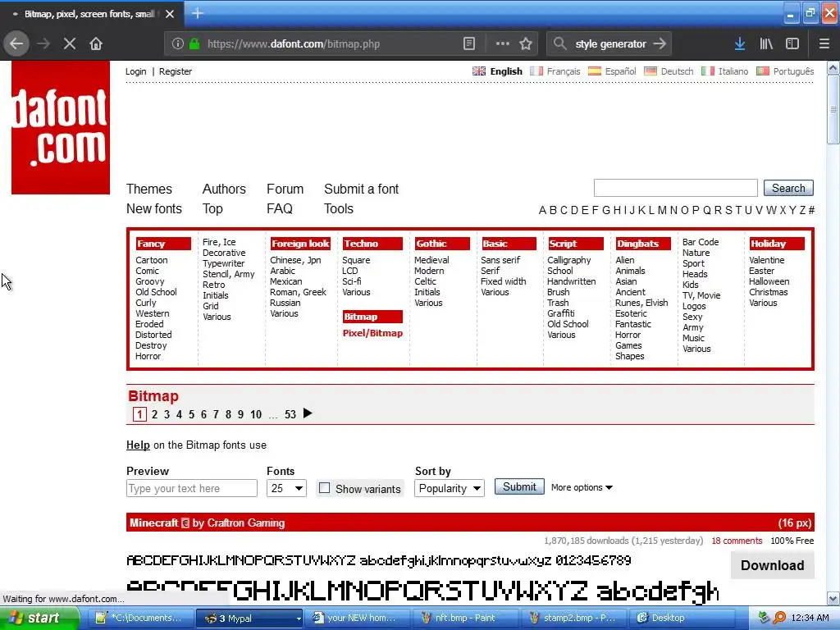Switch language to Italiano flag

point(708,71)
